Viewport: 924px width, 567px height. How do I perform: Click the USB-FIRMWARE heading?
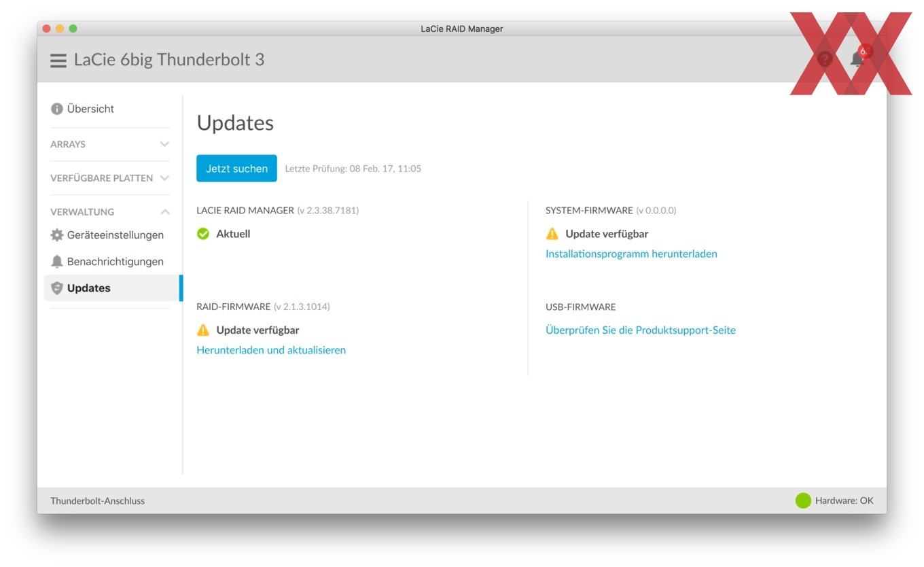click(580, 307)
